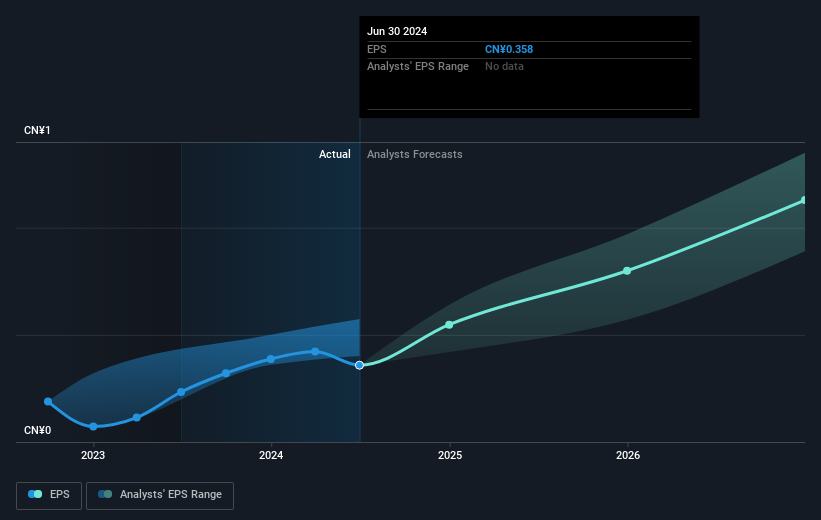Click the 'Analysts' EPS Range' tooltip row label
Screen dimensions: 821x520
pyautogui.click(x=418, y=66)
